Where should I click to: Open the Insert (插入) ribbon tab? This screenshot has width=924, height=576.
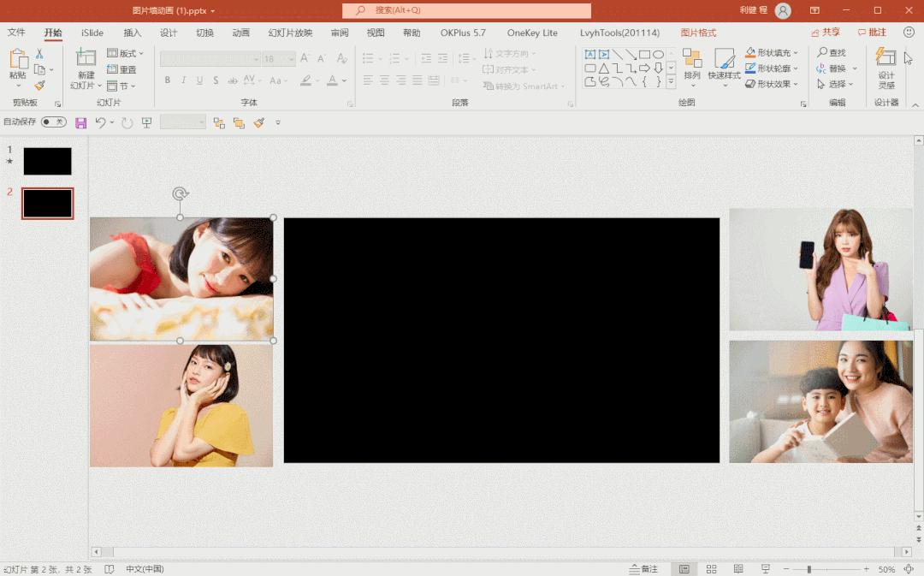pyautogui.click(x=133, y=33)
